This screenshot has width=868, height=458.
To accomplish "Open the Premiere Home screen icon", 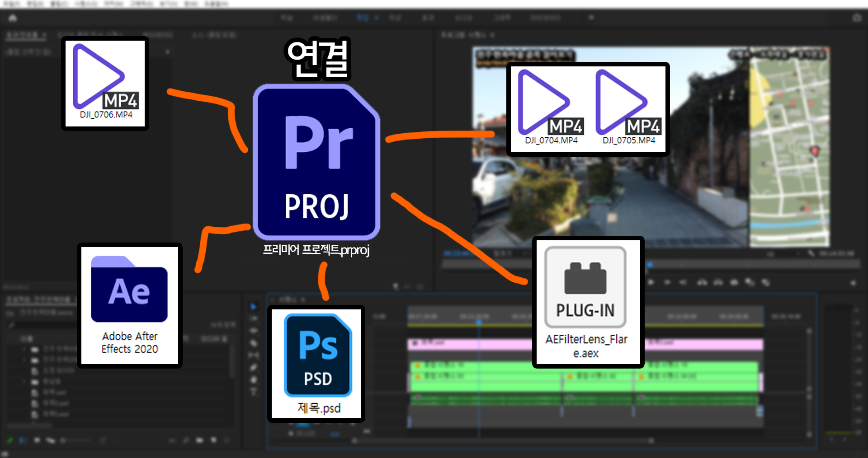I will (13, 18).
